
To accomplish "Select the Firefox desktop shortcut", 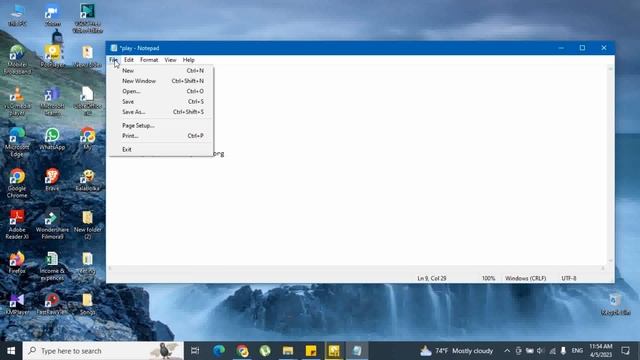I will pos(17,262).
